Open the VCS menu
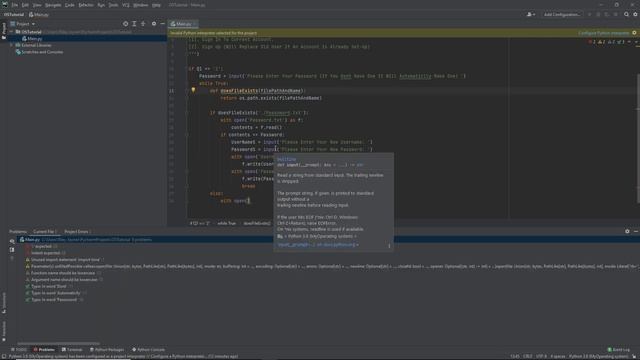This screenshot has width=640, height=360. click(126, 5)
